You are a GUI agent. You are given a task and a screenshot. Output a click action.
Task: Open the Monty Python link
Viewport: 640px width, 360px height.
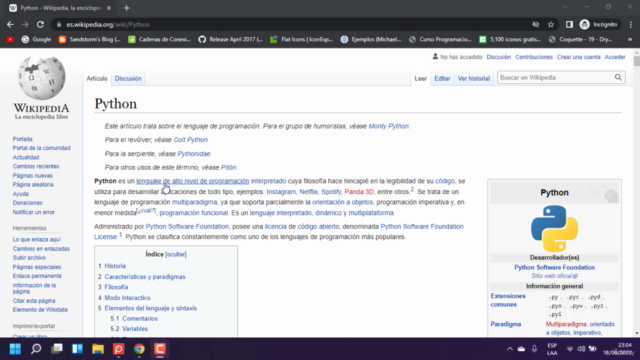tap(388, 126)
